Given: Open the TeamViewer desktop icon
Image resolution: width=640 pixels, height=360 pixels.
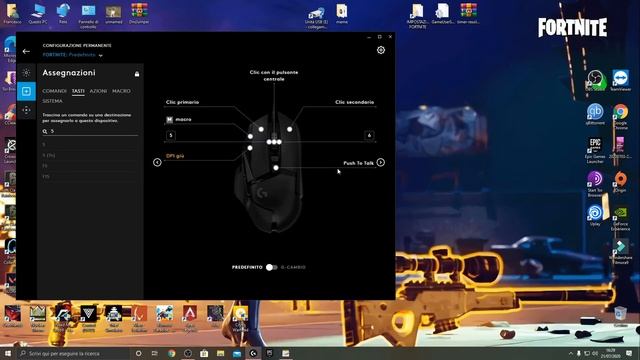Looking at the screenshot, I should point(620,80).
